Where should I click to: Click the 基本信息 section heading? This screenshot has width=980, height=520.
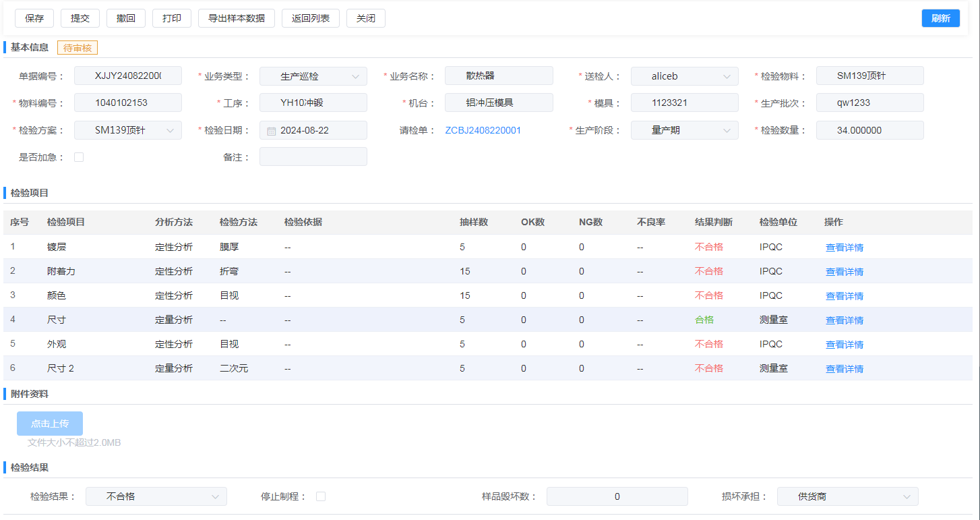[30, 47]
